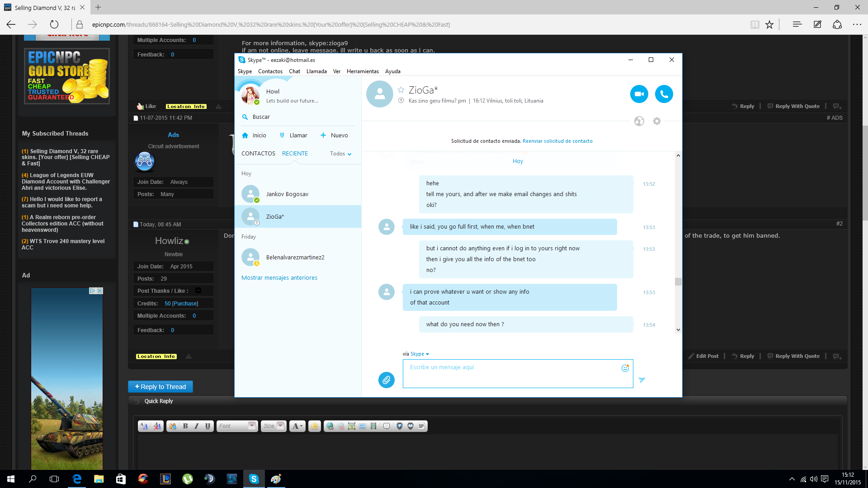Open the text color picker dropdown
This screenshot has height=488, width=868.
[297, 426]
